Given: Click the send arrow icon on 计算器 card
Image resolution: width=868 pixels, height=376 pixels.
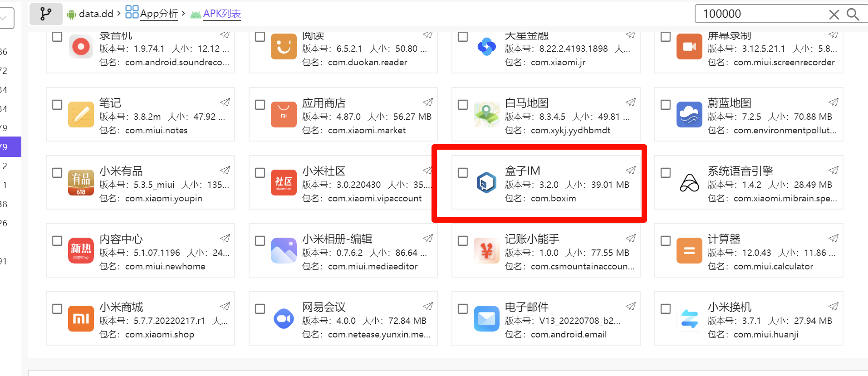Looking at the screenshot, I should click(834, 238).
